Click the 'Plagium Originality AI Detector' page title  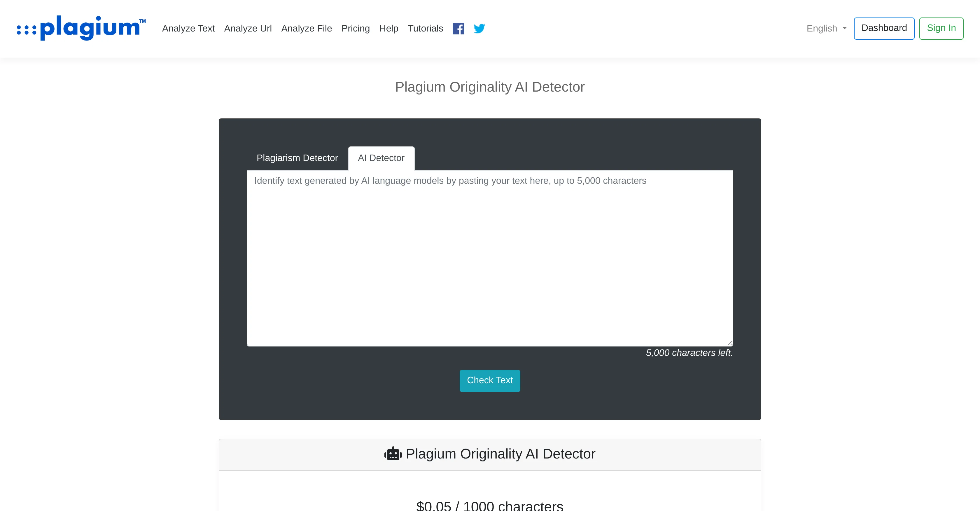(490, 87)
